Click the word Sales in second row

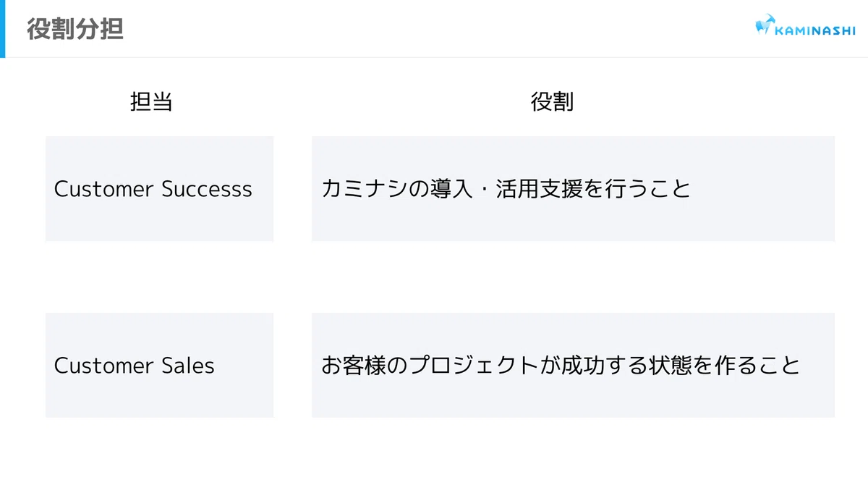(x=189, y=365)
